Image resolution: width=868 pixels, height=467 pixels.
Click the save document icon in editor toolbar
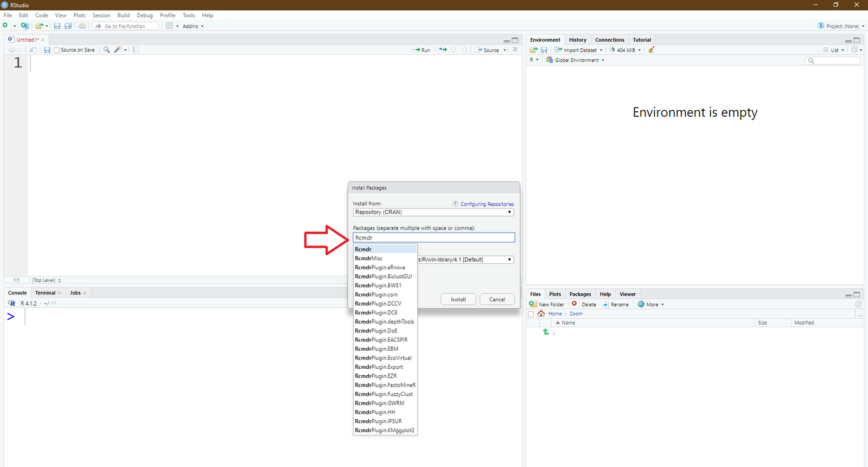pos(47,50)
